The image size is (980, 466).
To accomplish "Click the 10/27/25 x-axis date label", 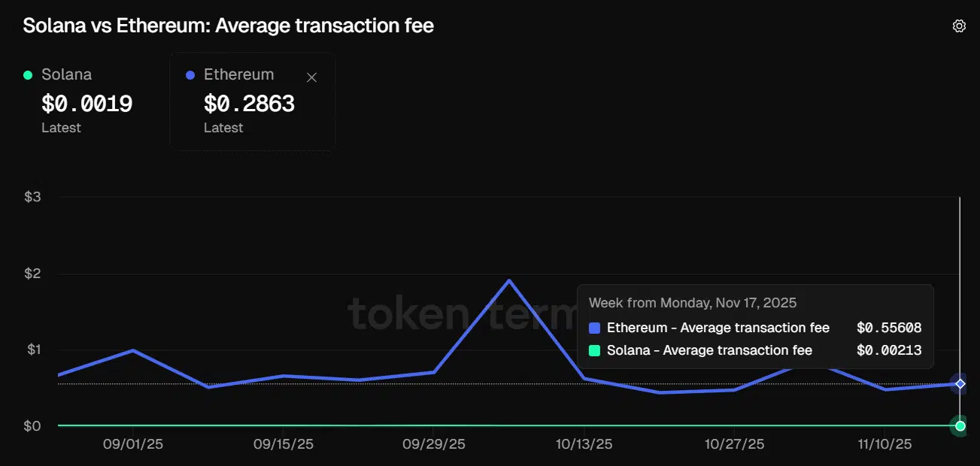I will 735,444.
